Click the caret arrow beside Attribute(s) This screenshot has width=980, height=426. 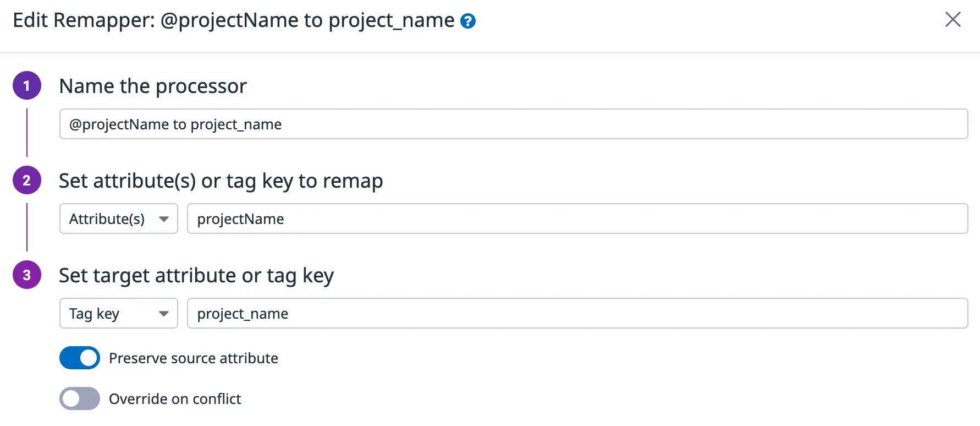click(x=163, y=219)
